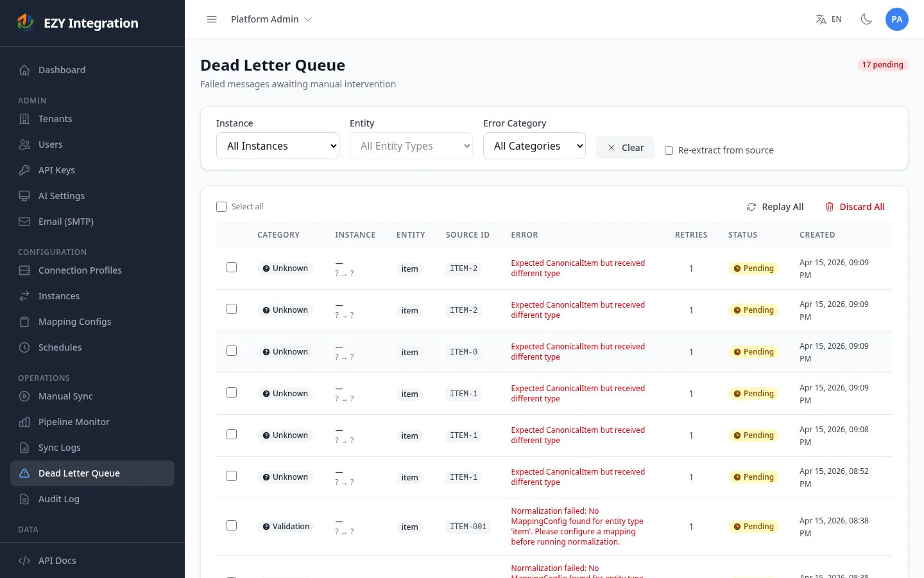Click the Discard All trash icon

pos(830,207)
